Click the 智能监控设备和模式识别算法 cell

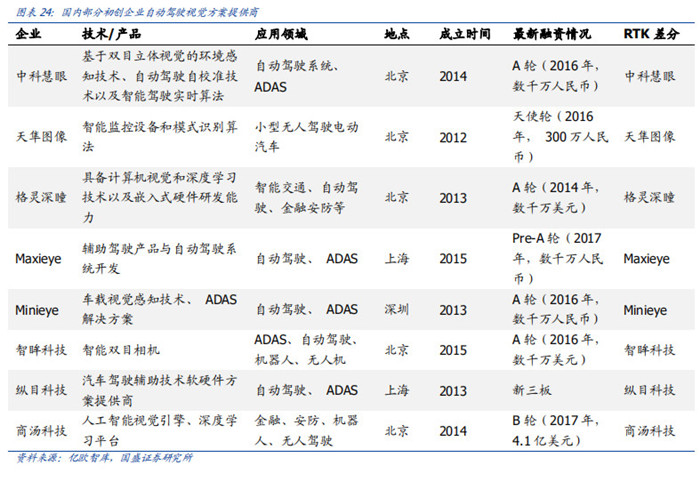[160, 137]
